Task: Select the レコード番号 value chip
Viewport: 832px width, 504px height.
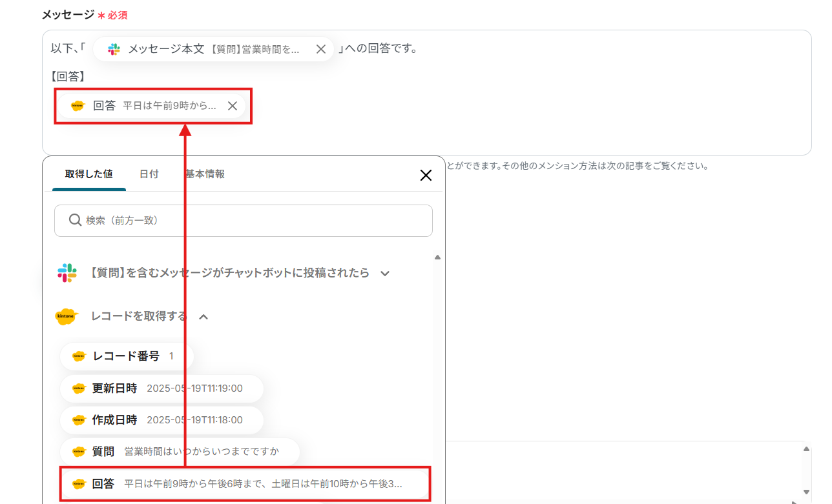Action: tap(127, 356)
